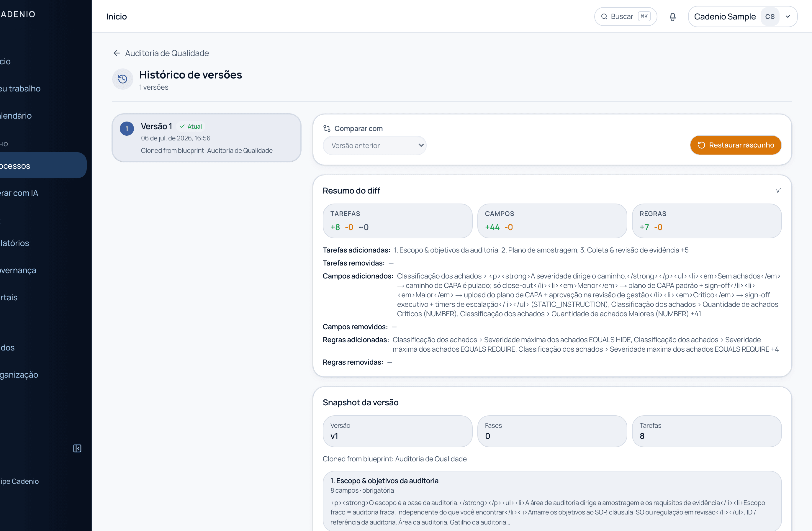Click the CS avatar badge

[x=770, y=17]
